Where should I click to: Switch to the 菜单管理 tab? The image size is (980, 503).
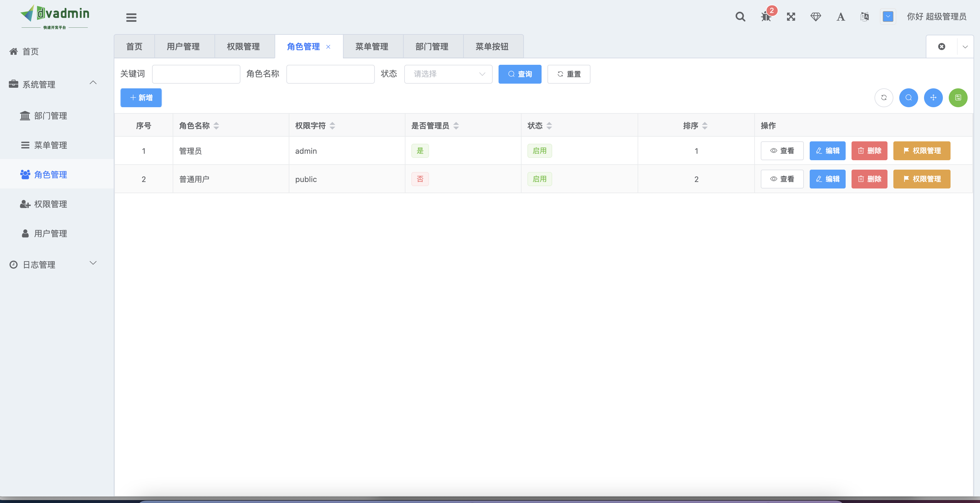(372, 47)
